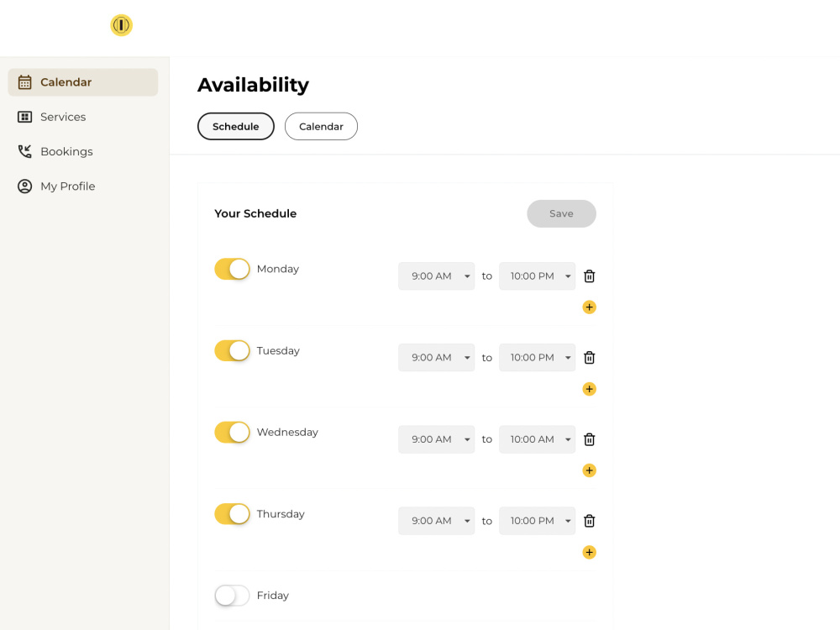Open Calendar in the sidebar
This screenshot has width=840, height=630.
pyautogui.click(x=83, y=82)
